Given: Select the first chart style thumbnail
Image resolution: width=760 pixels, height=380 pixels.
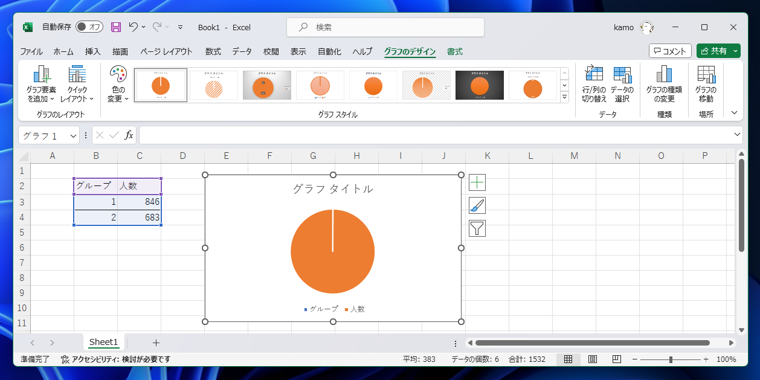Looking at the screenshot, I should pos(160,85).
